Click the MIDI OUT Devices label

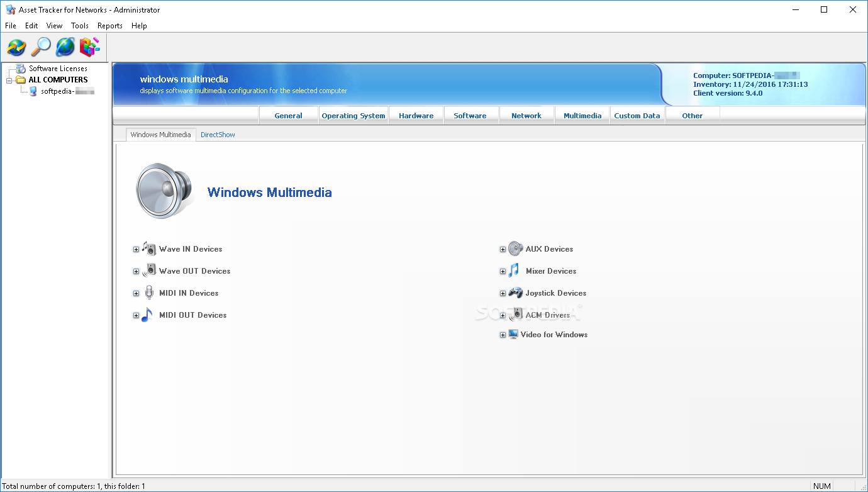pos(192,315)
